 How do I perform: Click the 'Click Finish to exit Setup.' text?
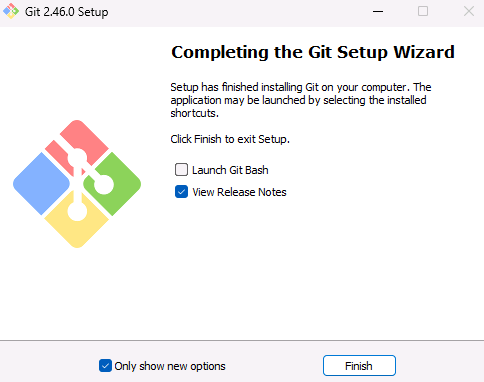pos(230,139)
